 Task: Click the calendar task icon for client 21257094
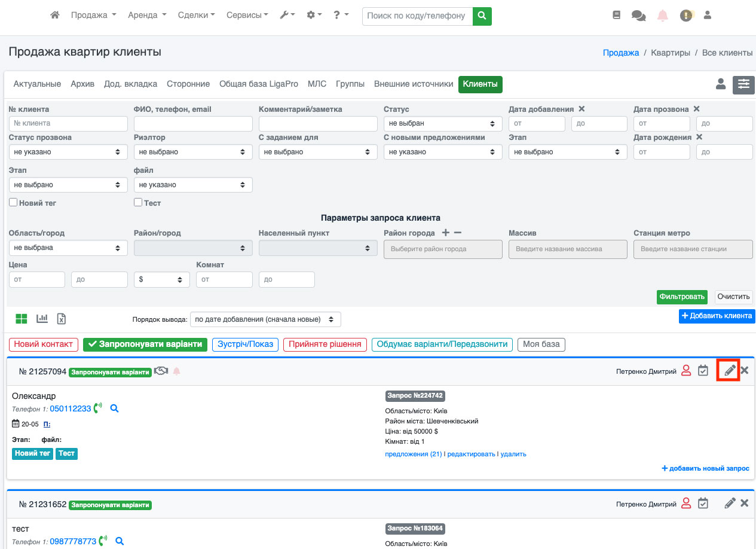703,371
